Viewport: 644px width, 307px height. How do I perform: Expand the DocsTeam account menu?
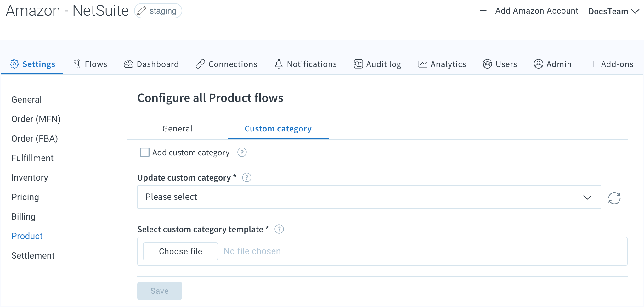pos(614,11)
